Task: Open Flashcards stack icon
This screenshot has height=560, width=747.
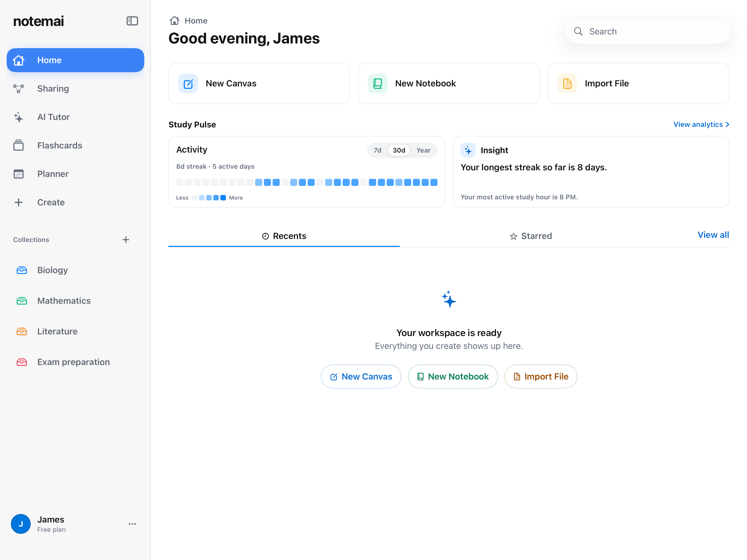Action: [x=19, y=145]
